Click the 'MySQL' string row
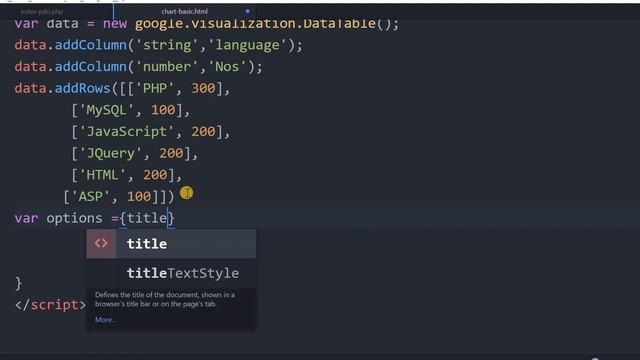This screenshot has width=640, height=360. [x=107, y=110]
